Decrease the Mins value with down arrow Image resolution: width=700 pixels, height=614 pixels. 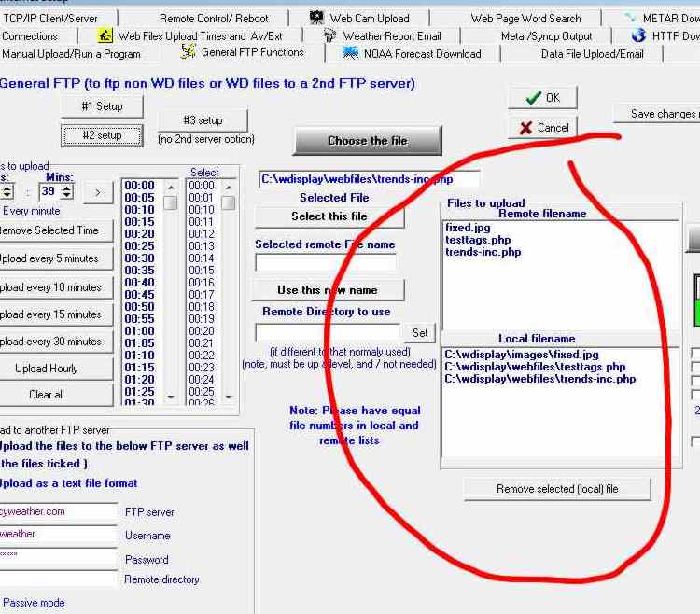(66, 195)
